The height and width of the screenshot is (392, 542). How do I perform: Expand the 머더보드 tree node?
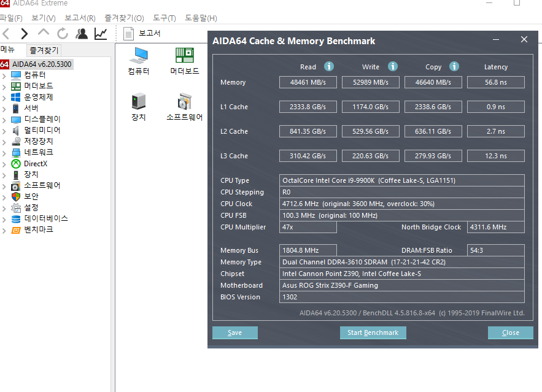pyautogui.click(x=4, y=86)
